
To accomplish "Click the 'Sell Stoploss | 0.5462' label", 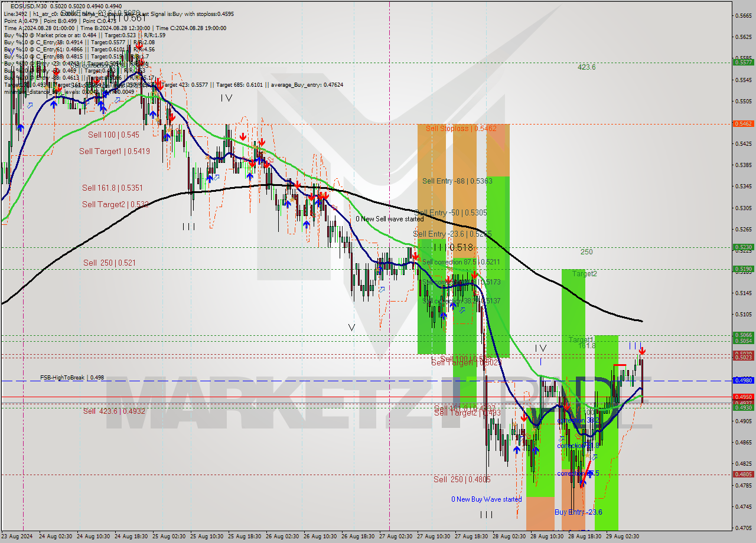I will 461,128.
